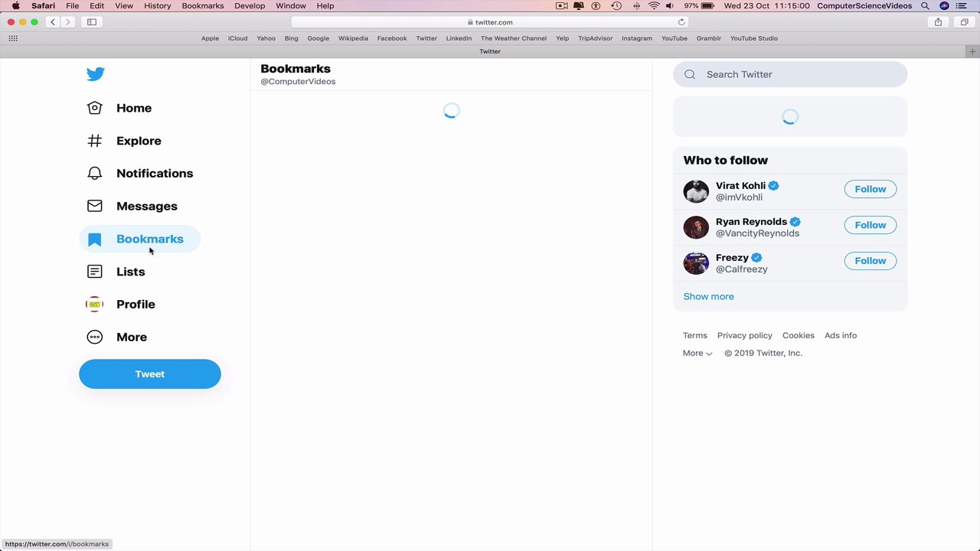Image resolution: width=980 pixels, height=551 pixels.
Task: Click Show more in Who to follow
Action: pos(708,297)
